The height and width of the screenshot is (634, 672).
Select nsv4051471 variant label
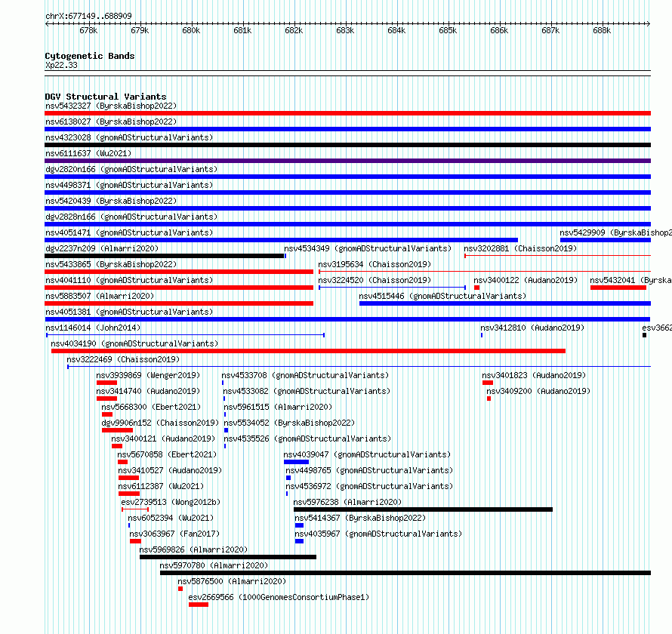click(129, 232)
